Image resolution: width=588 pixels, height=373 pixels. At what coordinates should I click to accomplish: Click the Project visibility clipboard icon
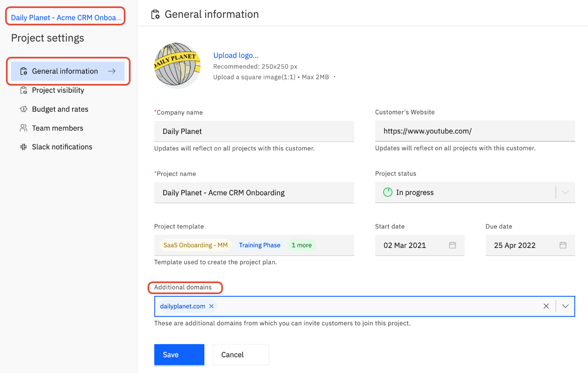click(24, 90)
